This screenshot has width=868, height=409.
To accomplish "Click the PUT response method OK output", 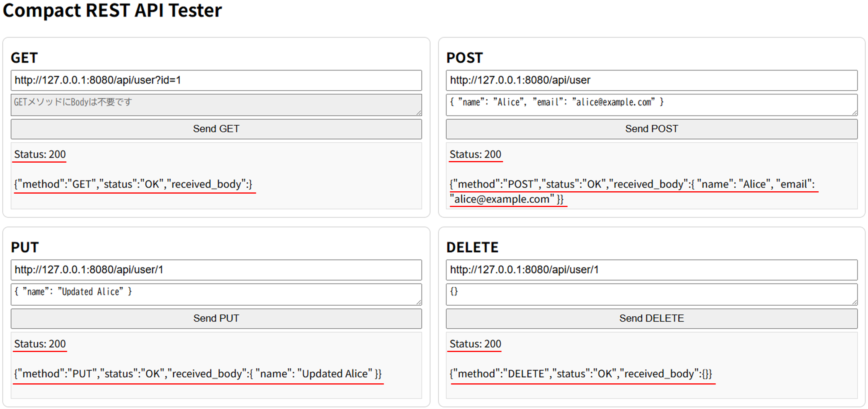I will (198, 373).
